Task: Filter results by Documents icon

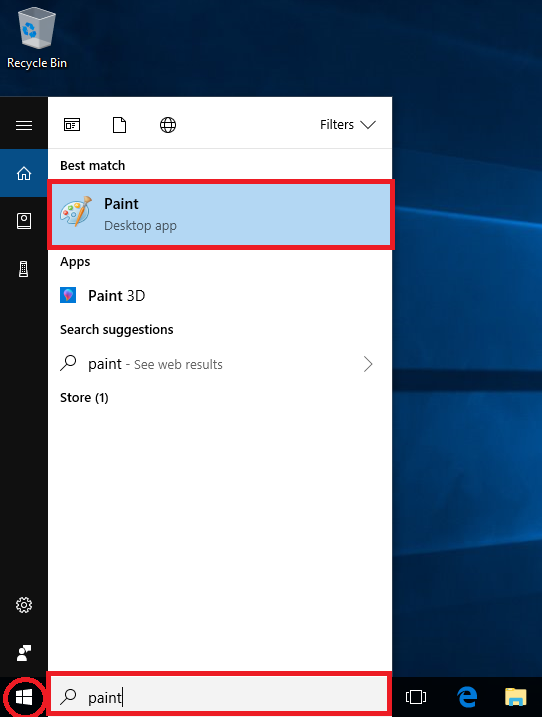Action: tap(119, 124)
